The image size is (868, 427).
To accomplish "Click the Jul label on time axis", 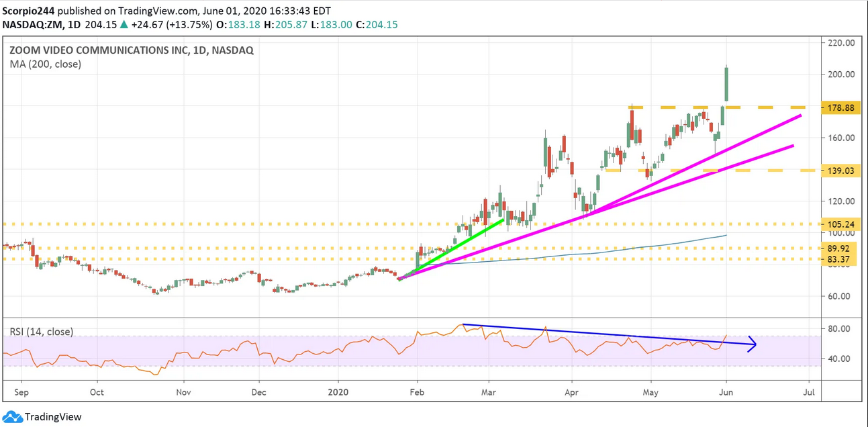I will tap(809, 391).
